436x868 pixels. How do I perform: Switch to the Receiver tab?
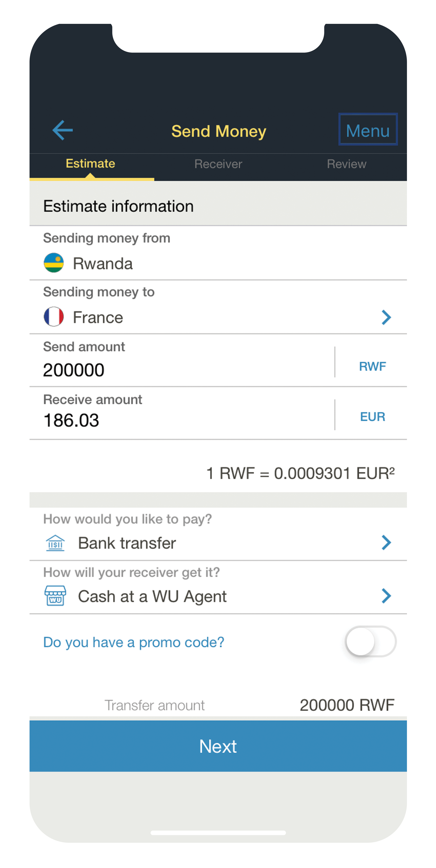click(x=218, y=164)
